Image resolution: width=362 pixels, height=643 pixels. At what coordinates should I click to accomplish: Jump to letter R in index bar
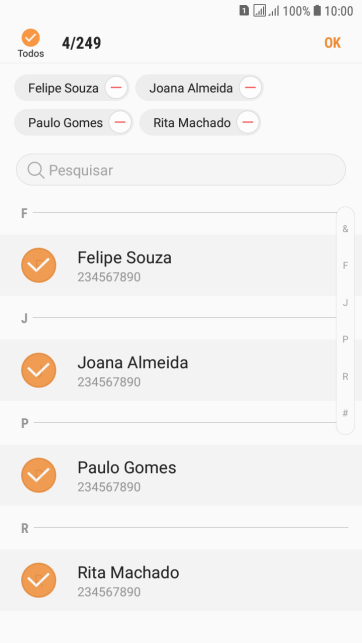345,376
